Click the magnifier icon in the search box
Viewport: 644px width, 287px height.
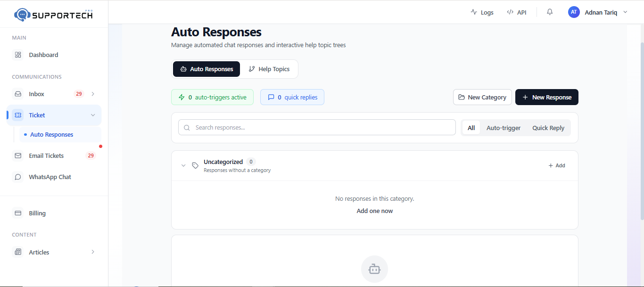click(x=187, y=128)
